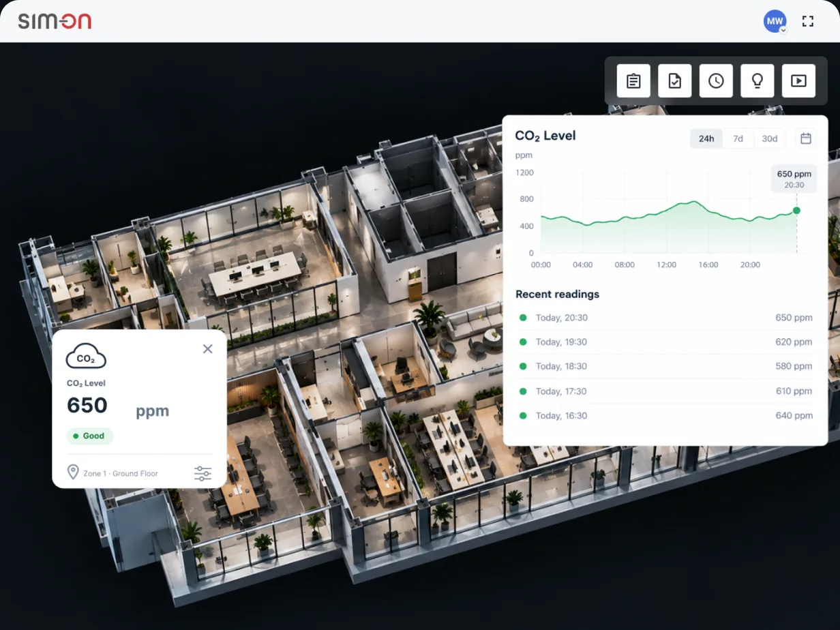Viewport: 840px width, 630px height.
Task: Select the 30d range tab
Action: pyautogui.click(x=770, y=138)
